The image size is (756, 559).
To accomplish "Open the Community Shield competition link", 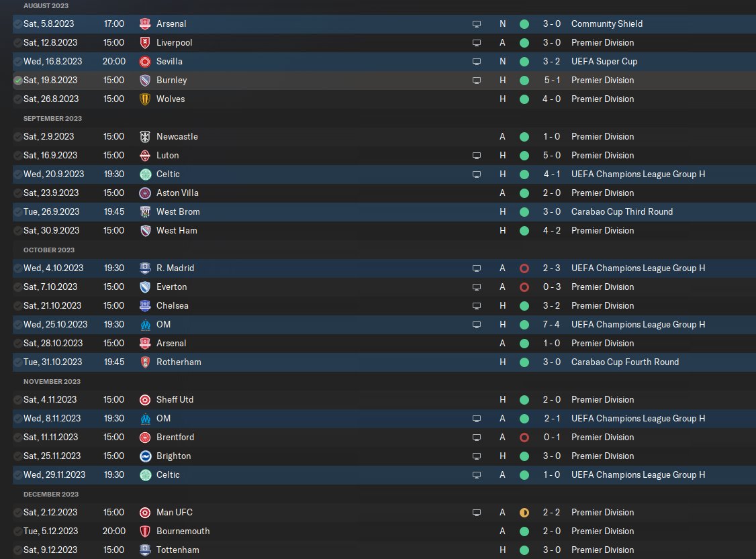I will (x=606, y=23).
